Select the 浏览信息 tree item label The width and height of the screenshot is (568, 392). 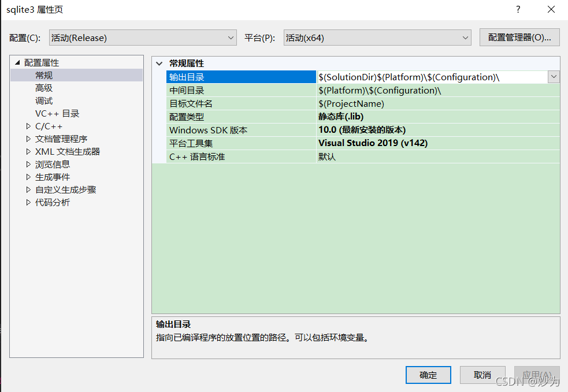pyautogui.click(x=53, y=165)
